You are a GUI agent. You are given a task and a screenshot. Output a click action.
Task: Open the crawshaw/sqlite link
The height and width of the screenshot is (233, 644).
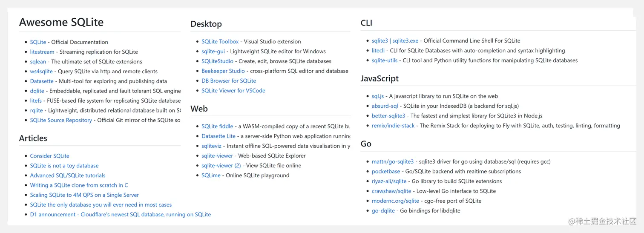pos(391,191)
